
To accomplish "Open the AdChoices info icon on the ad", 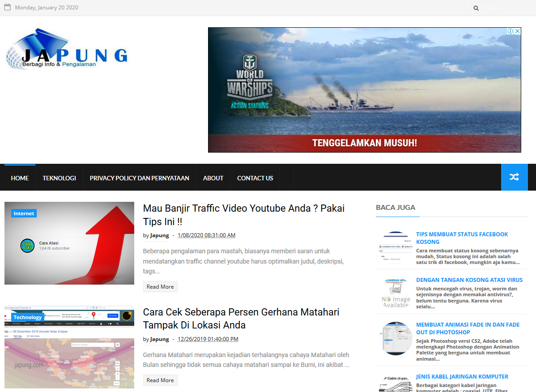I will (x=510, y=31).
